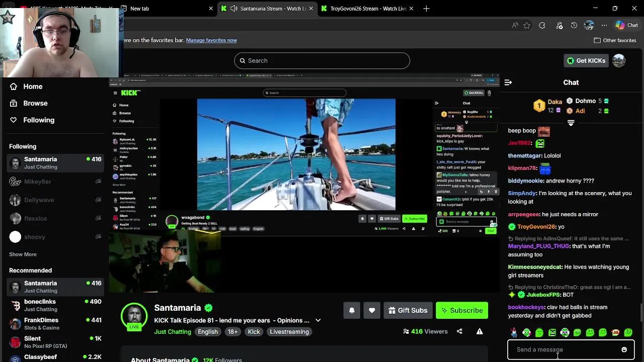Open Edge Copilot Chat button
644x362 pixels.
627,25
